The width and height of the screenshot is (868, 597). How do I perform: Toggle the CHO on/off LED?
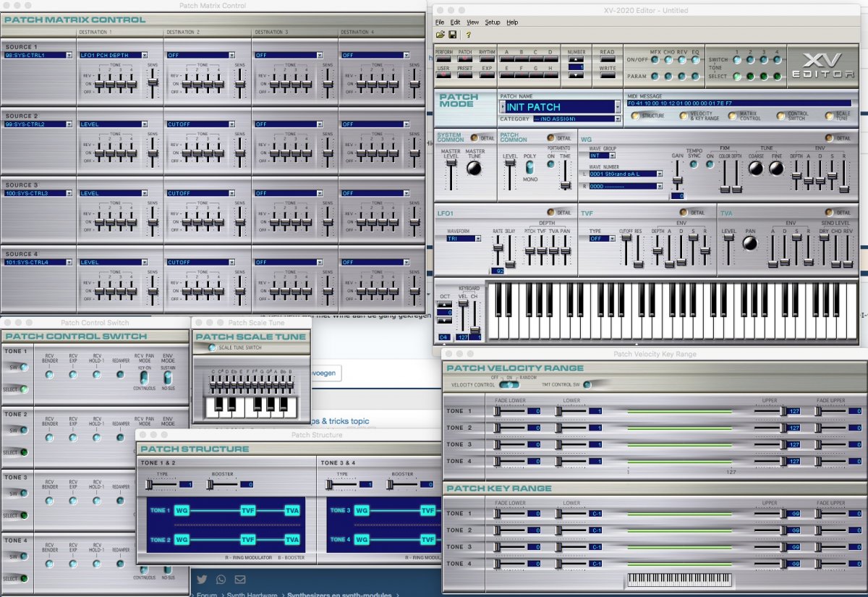tap(669, 59)
